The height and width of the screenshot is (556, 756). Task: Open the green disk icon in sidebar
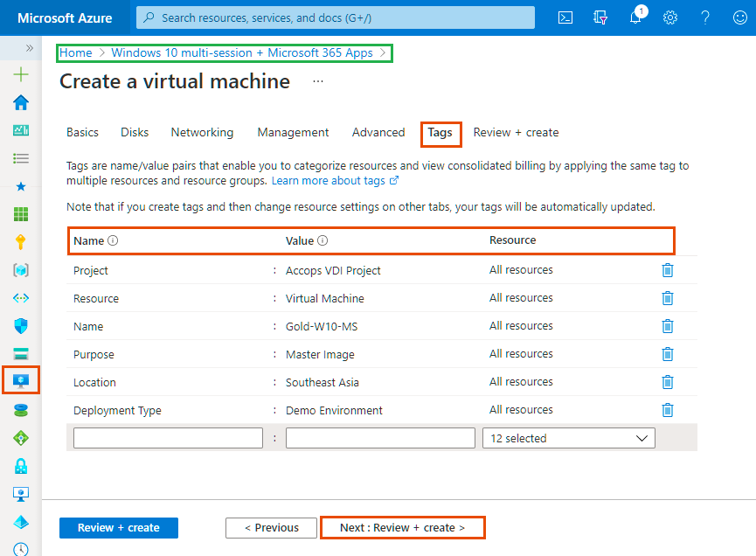[21, 410]
